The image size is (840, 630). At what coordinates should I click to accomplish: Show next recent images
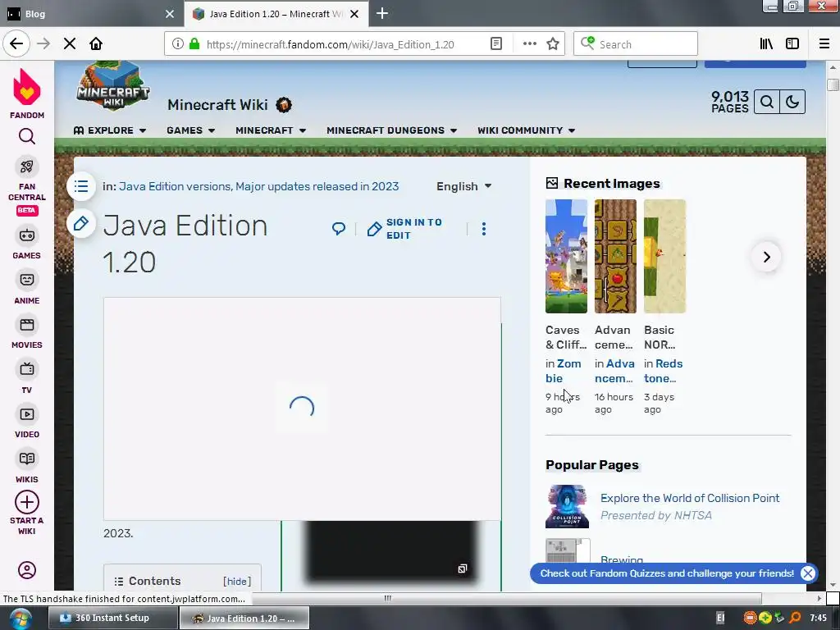pyautogui.click(x=767, y=257)
